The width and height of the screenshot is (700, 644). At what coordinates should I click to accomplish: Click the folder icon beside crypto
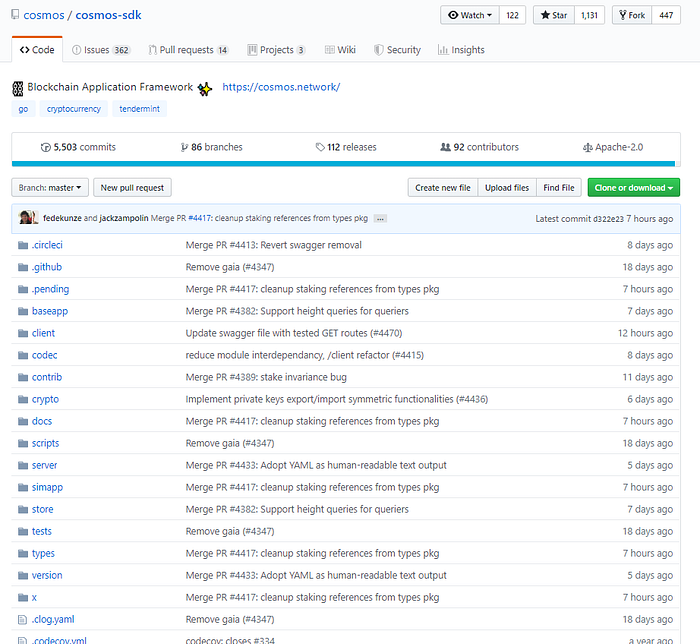23,399
